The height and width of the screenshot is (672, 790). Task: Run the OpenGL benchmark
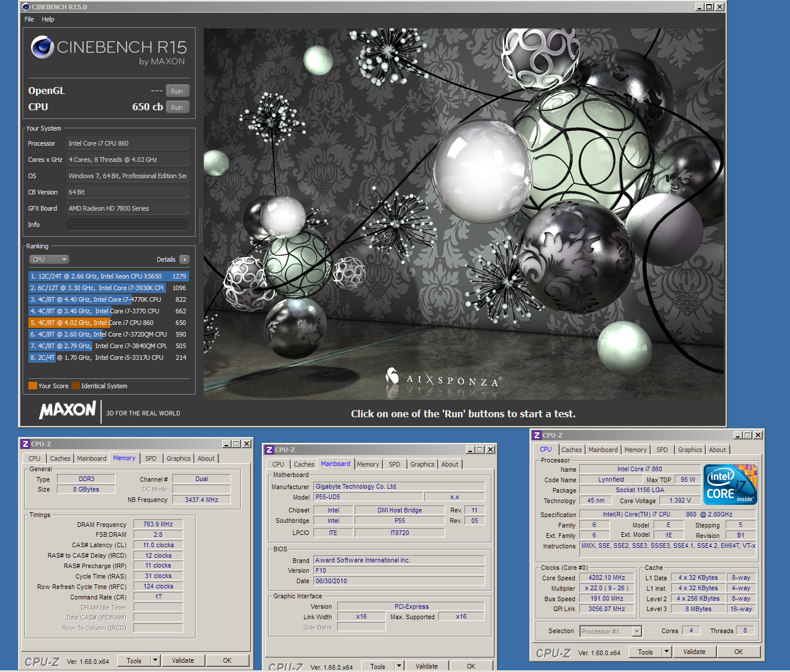pyautogui.click(x=177, y=91)
